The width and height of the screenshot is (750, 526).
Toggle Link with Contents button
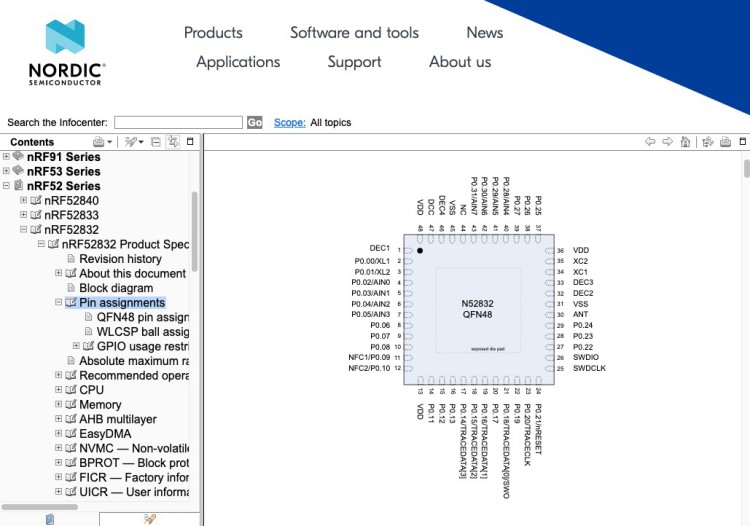click(x=173, y=142)
